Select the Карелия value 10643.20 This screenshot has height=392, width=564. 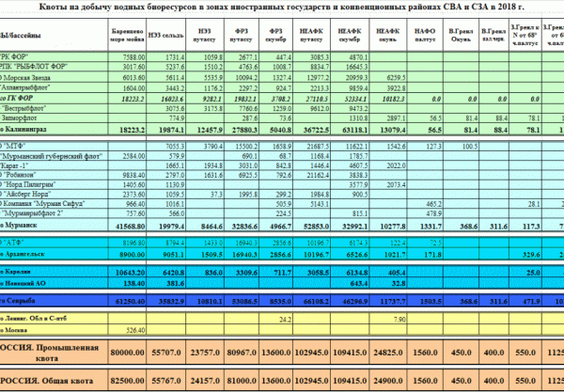pyautogui.click(x=131, y=273)
